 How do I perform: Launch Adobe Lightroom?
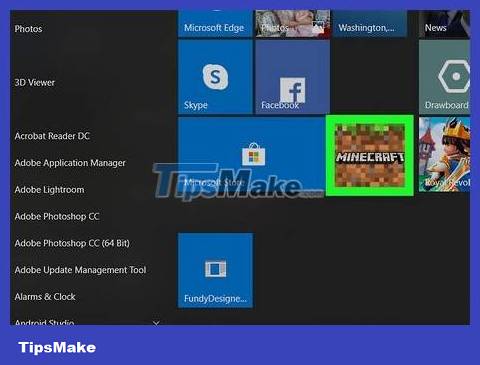click(x=49, y=190)
